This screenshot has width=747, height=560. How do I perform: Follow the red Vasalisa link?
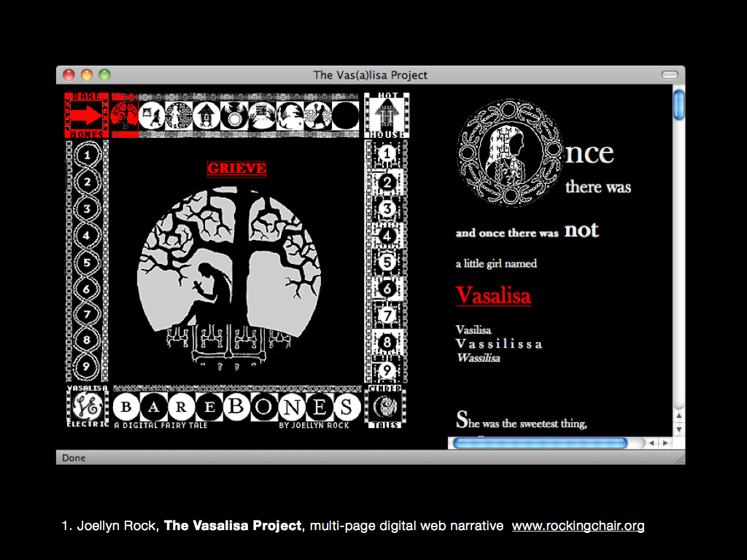click(493, 295)
